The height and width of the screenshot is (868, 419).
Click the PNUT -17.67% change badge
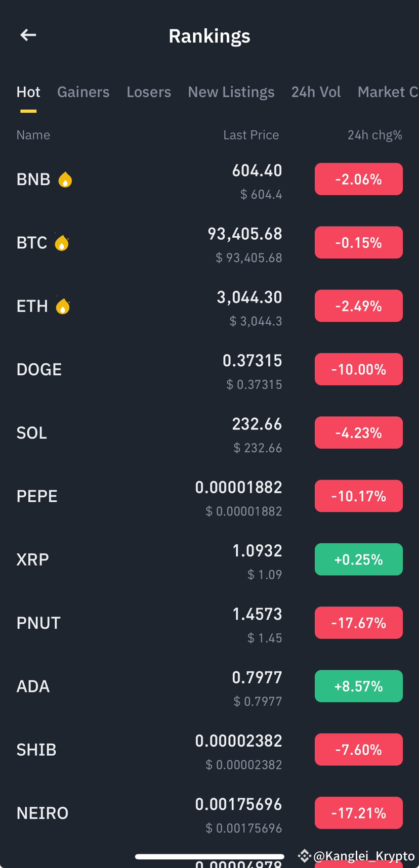tap(359, 623)
